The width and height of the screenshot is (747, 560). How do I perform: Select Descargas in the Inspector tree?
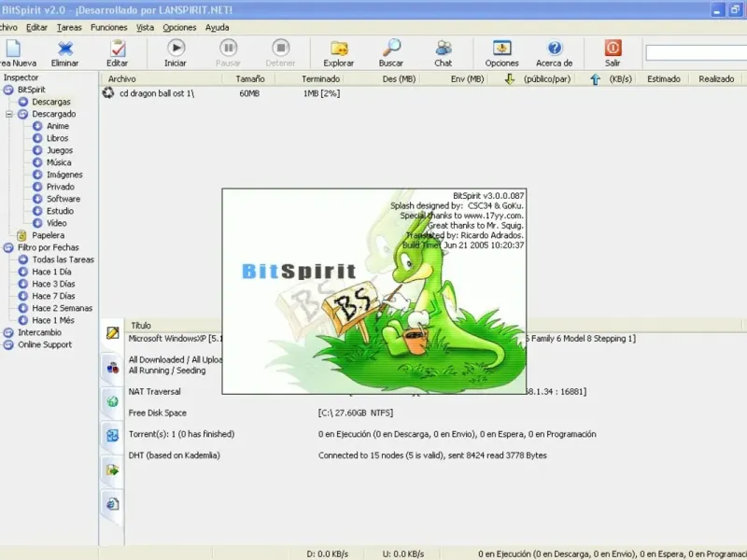(x=51, y=102)
